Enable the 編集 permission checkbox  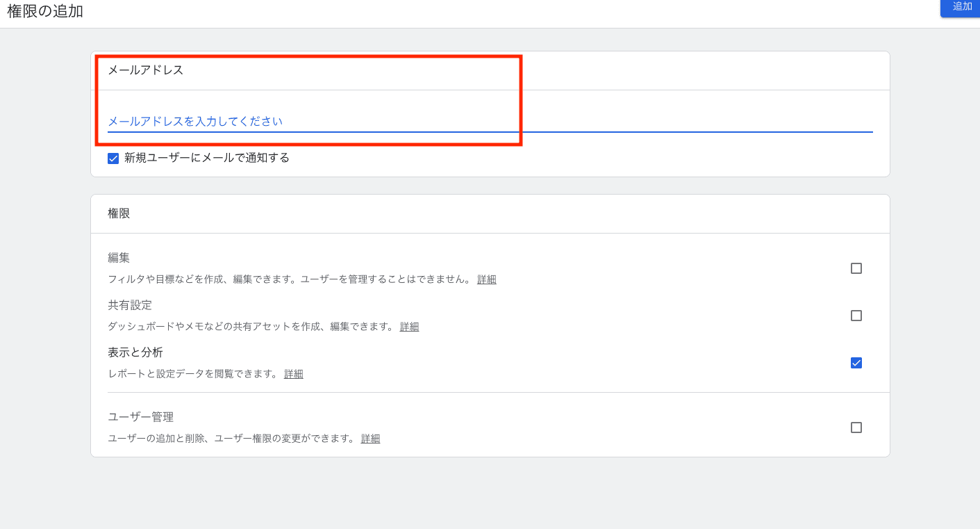856,268
